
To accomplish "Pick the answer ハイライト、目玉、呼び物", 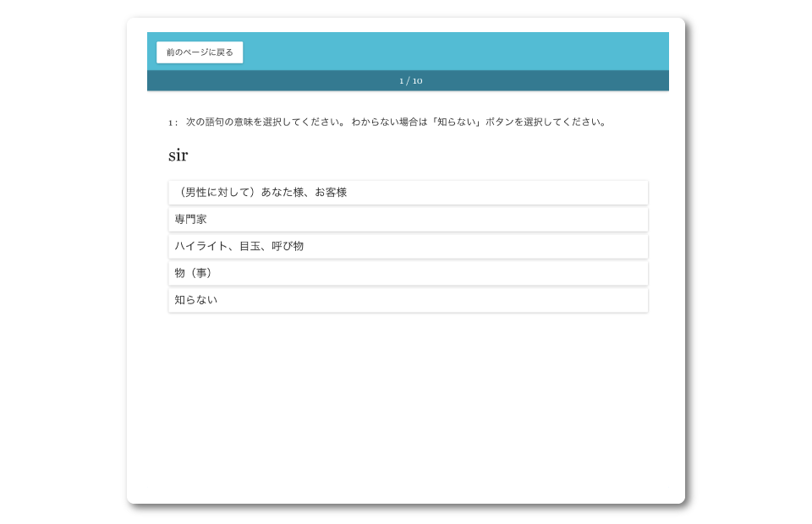I will (x=408, y=246).
